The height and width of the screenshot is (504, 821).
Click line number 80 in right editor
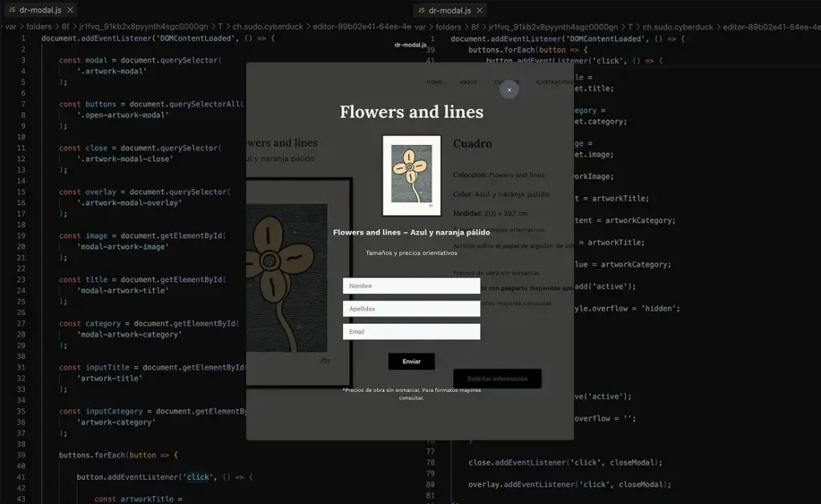click(x=431, y=484)
